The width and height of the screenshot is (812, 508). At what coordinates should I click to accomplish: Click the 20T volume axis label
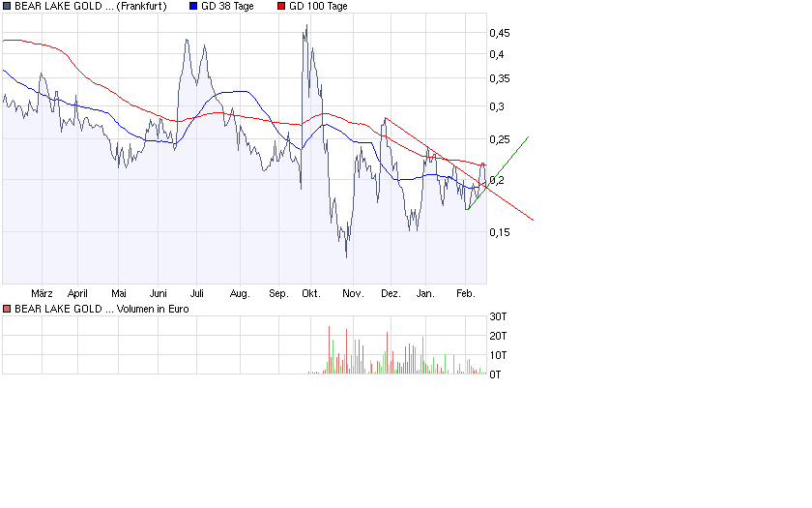point(498,337)
